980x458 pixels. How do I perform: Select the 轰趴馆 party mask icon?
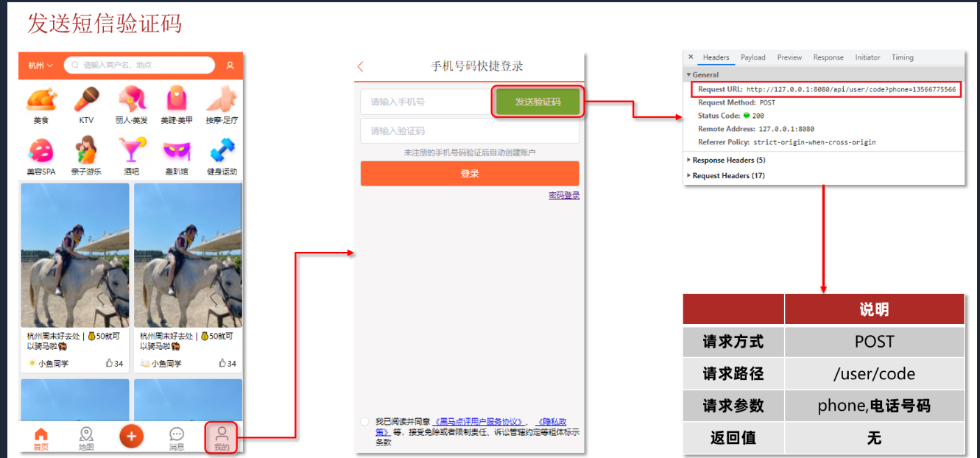click(x=176, y=151)
